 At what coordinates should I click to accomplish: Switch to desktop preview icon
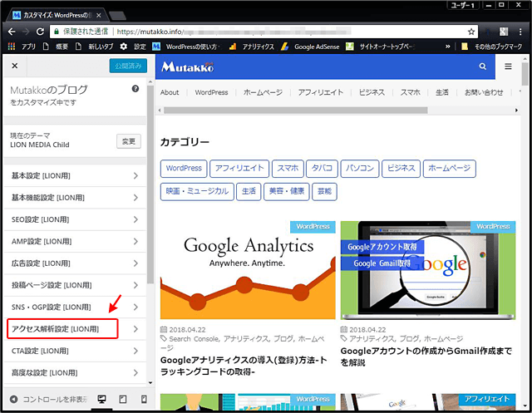click(x=101, y=399)
